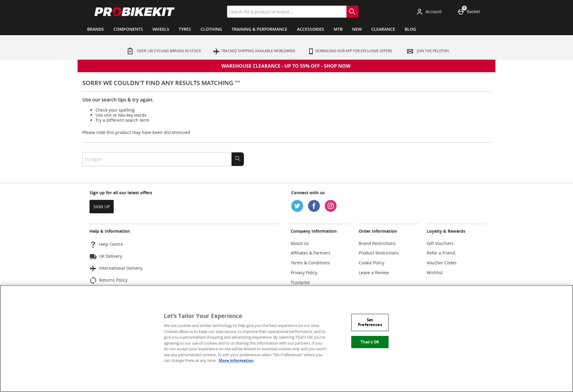This screenshot has width=573, height=392.
Task: Open the Gift Vouchers link
Action: [440, 243]
